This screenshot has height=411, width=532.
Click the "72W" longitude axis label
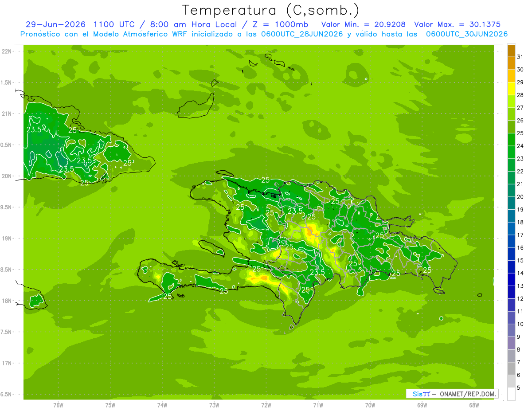pyautogui.click(x=266, y=405)
